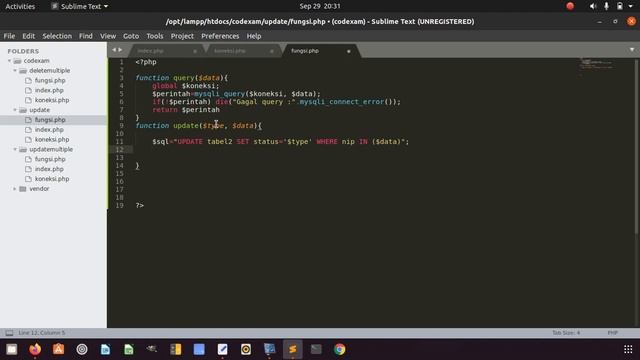Collapse the codexam folder arrow
This screenshot has height=360, width=640.
pyautogui.click(x=9, y=61)
